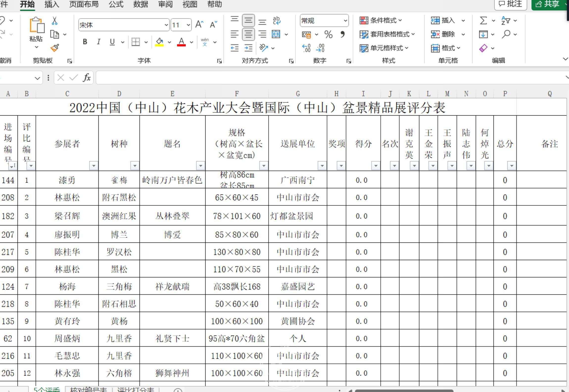The image size is (569, 392).
Task: Open the 宋体 font name dropdown
Action: pyautogui.click(x=166, y=25)
